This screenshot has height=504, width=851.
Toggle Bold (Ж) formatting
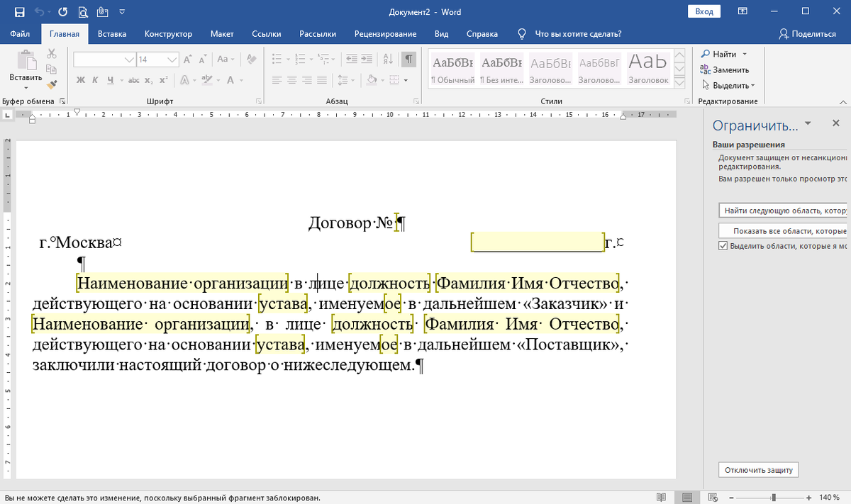(x=81, y=80)
